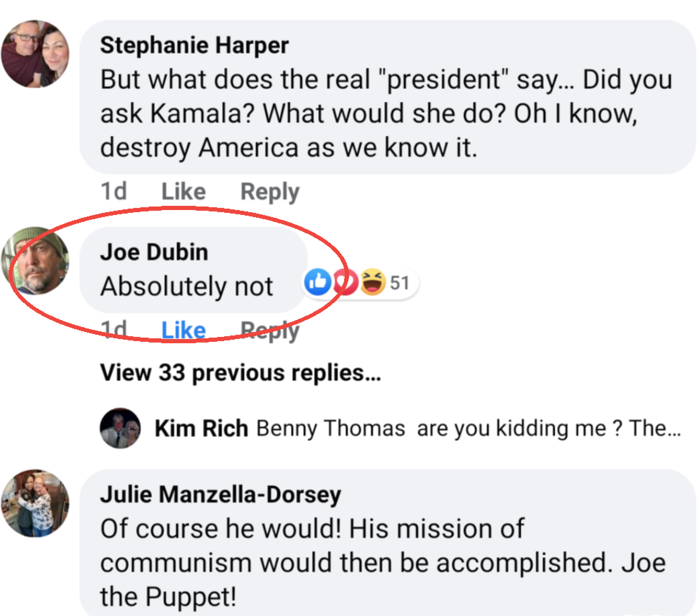The image size is (698, 616).
Task: Open Julie Manzella-Dorsey's profile picture
Action: pos(35,503)
